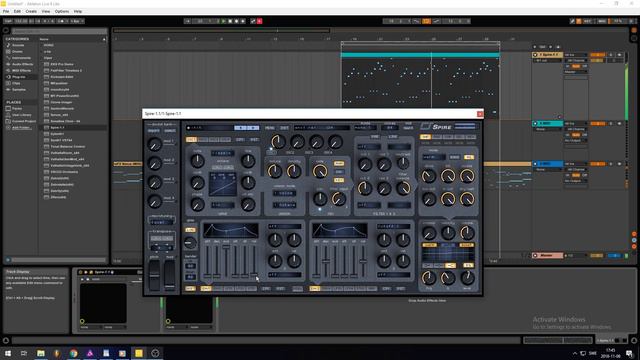Click the arrangement overview bar

point(222,30)
